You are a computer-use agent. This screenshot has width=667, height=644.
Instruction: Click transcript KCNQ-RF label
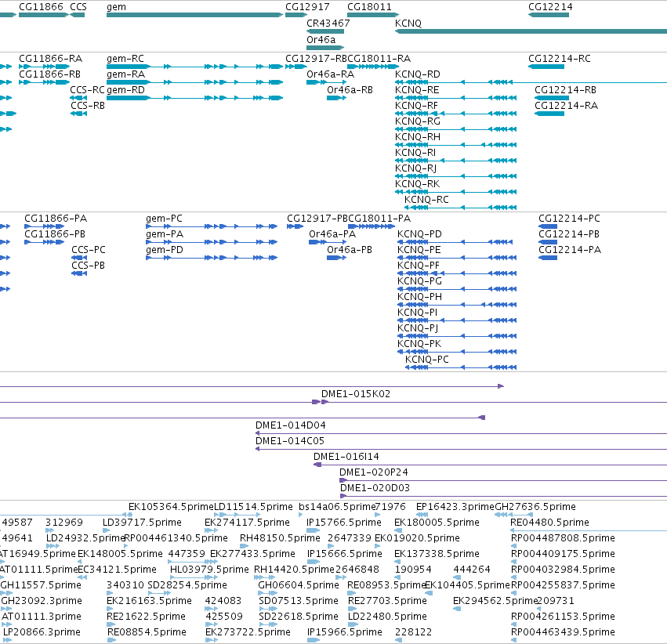[x=416, y=106]
